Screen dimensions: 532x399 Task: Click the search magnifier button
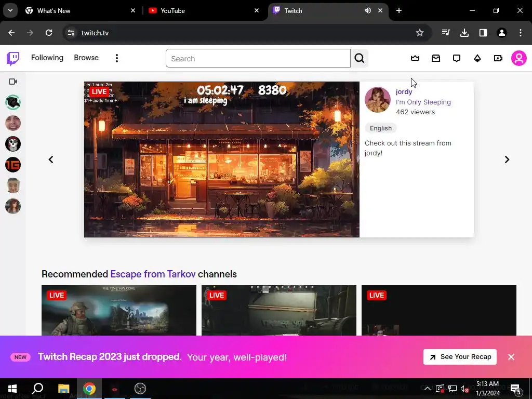point(360,58)
